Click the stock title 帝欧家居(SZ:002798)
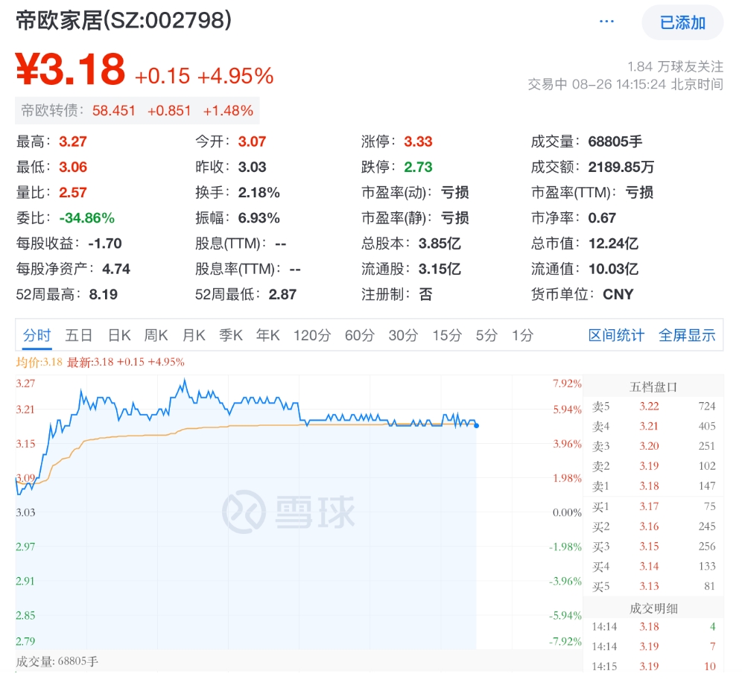 [x=124, y=20]
